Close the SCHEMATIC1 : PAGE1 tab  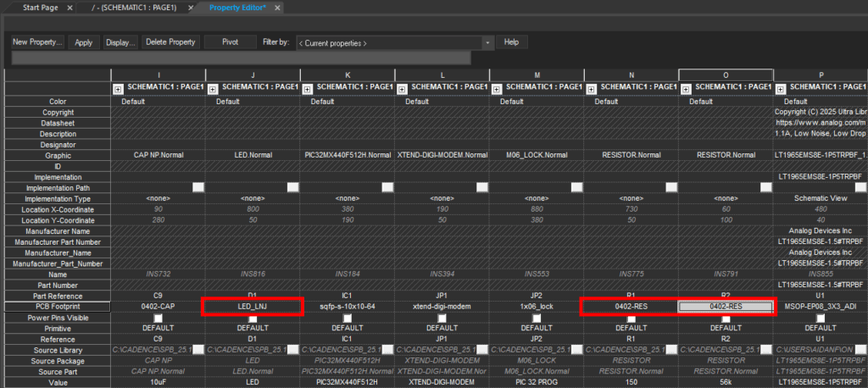coord(191,8)
